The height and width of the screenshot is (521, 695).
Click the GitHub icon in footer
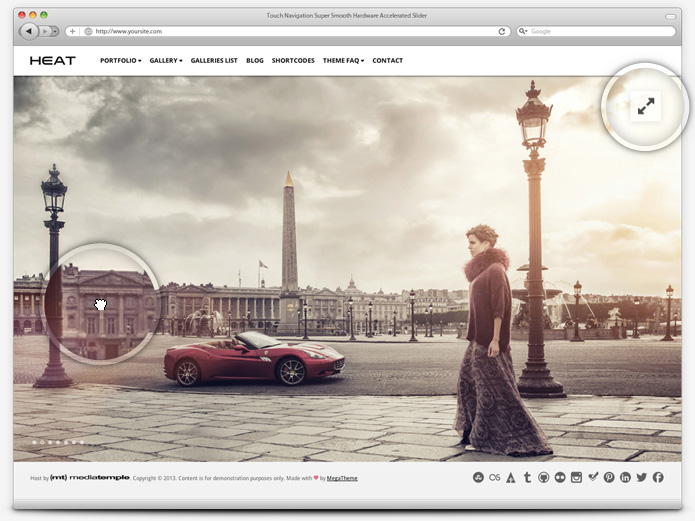tap(543, 478)
